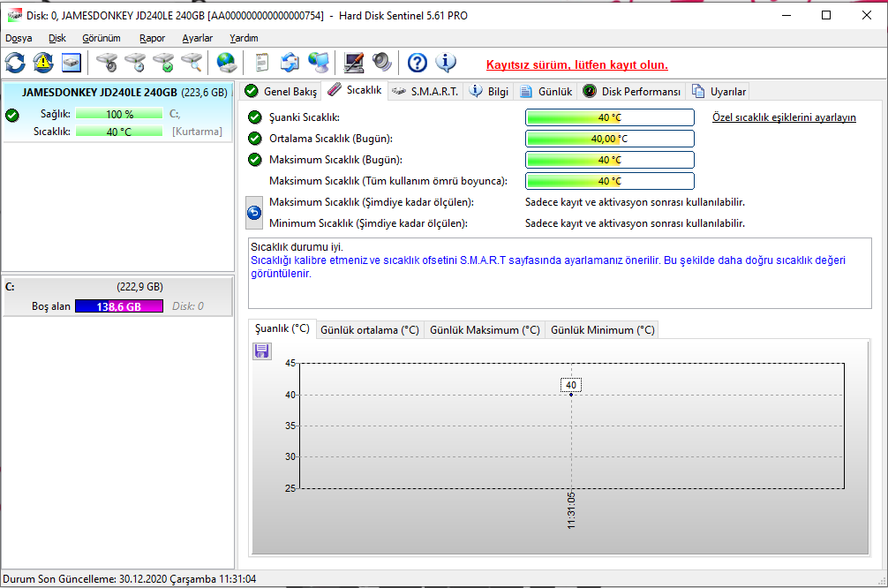Image resolution: width=888 pixels, height=588 pixels.
Task: Click green check icon beside Ortalama Sıcaklık (Bugün)
Action: (x=255, y=139)
